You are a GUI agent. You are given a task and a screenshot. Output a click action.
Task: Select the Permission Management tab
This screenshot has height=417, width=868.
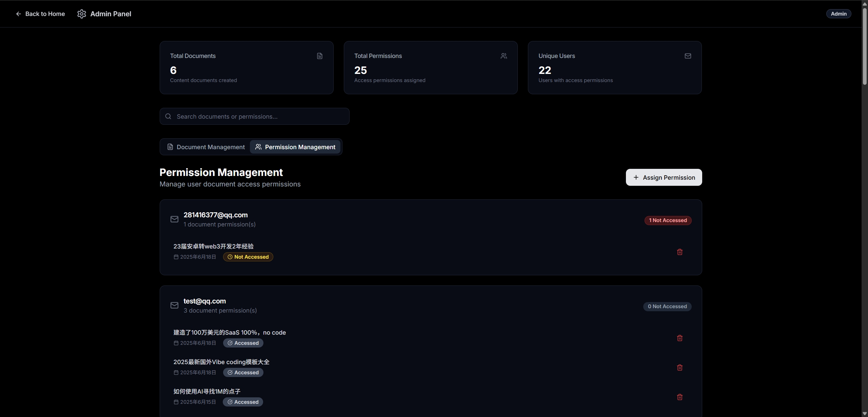(295, 147)
